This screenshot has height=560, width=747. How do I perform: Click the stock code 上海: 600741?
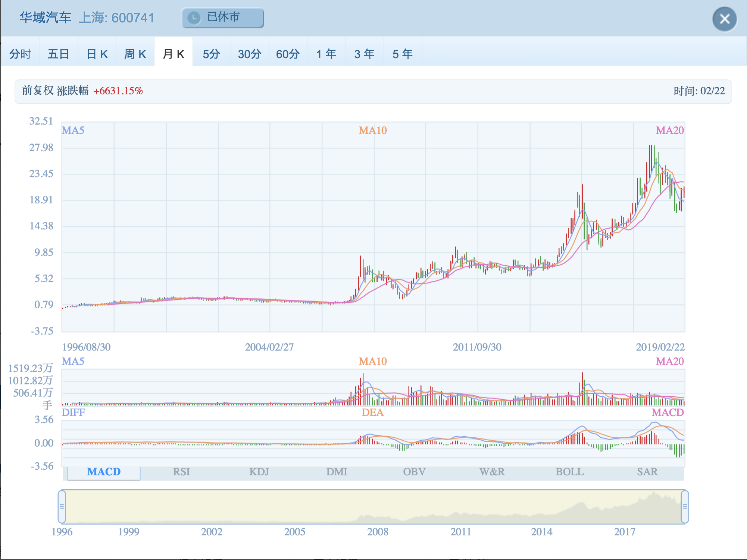pos(116,18)
